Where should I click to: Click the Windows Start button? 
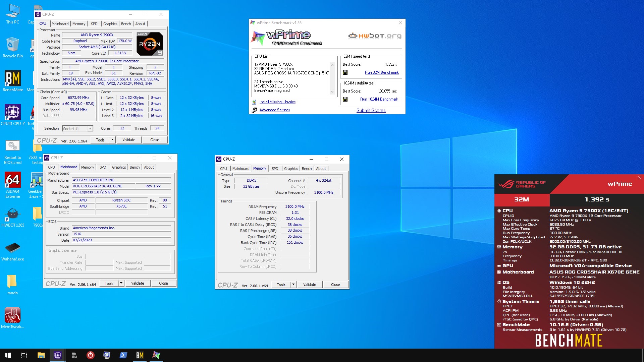pyautogui.click(x=8, y=355)
